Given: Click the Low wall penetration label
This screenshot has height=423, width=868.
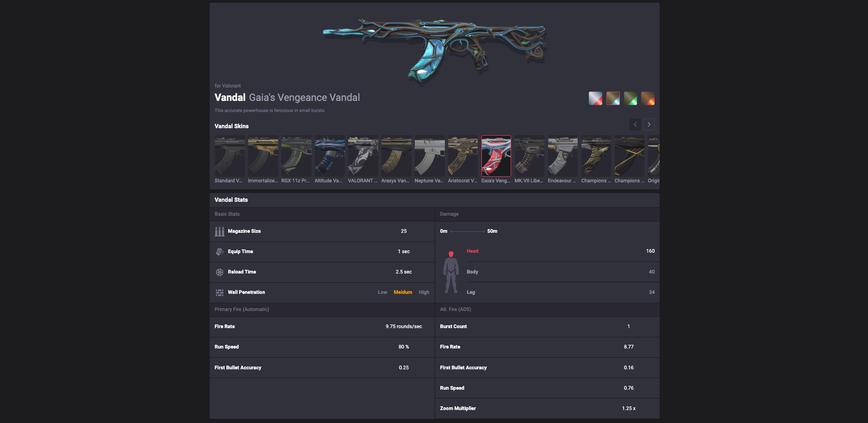Looking at the screenshot, I should (x=382, y=292).
